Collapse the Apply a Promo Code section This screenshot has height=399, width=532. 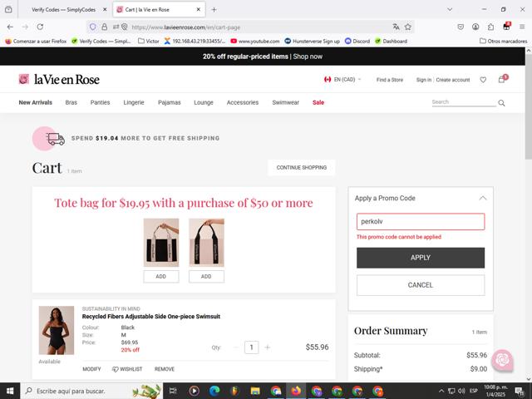(x=482, y=198)
